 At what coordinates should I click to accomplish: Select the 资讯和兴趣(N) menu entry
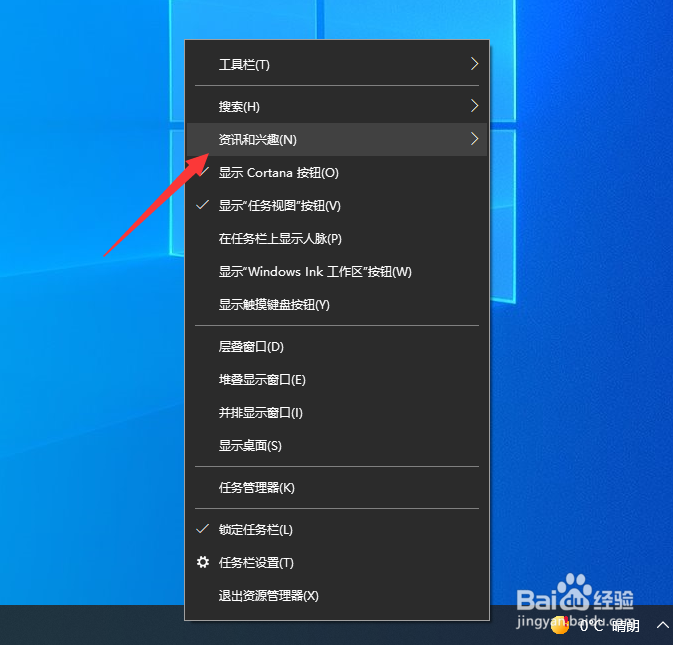pos(336,139)
